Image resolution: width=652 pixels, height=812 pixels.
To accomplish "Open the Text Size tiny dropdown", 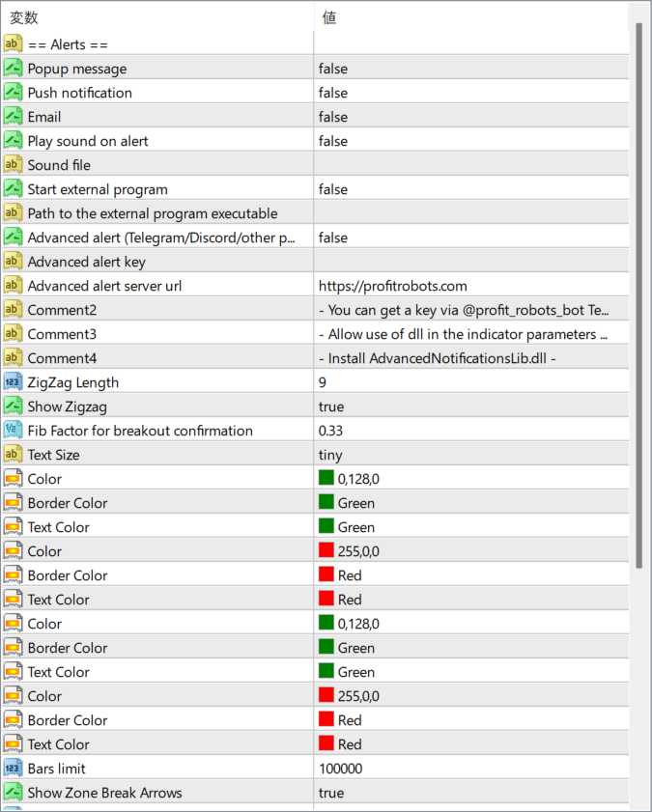I will click(330, 455).
